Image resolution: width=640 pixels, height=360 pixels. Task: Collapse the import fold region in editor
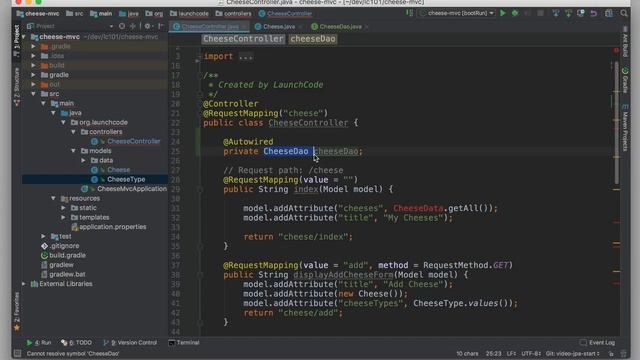[x=199, y=57]
